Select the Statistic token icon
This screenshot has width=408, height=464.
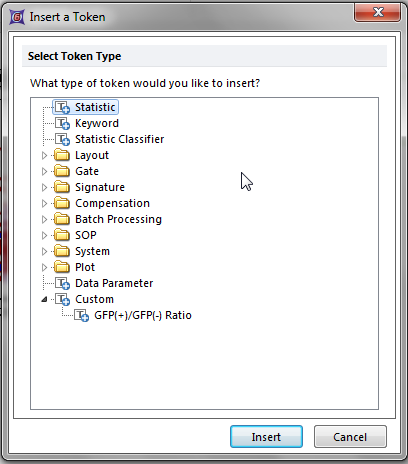(62, 107)
